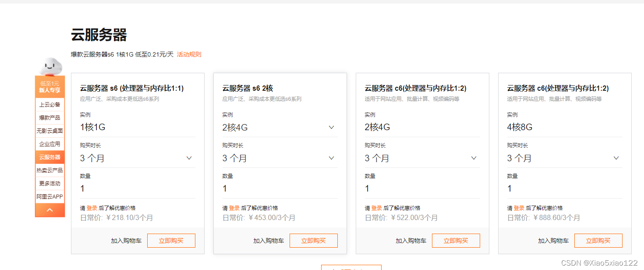
Task: Open 购买时长 dropdown in the c6 2核4G card
Action: [x=422, y=158]
